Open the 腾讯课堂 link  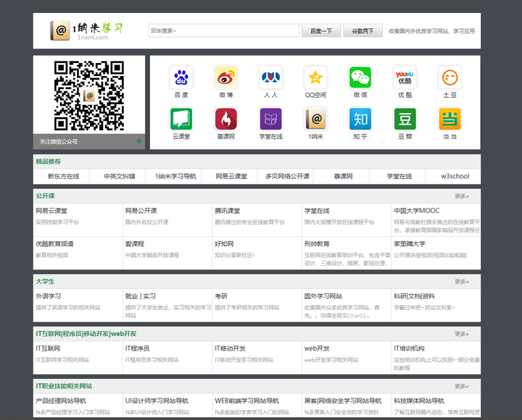228,211
